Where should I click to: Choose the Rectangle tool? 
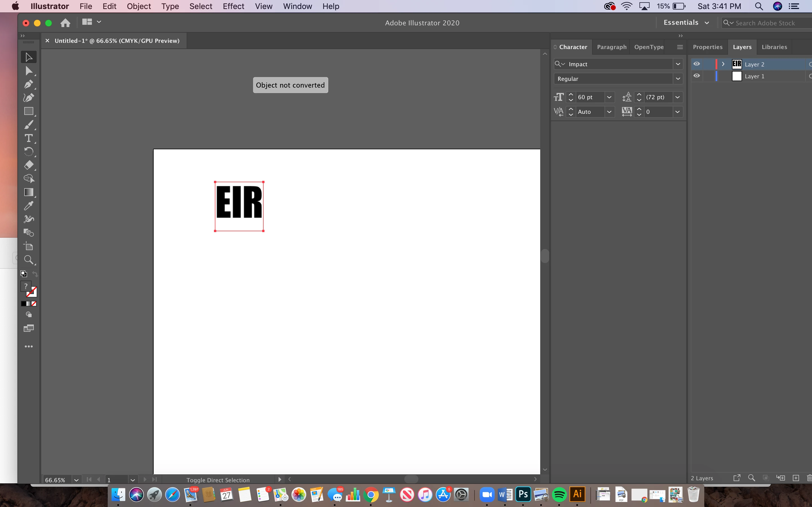28,111
